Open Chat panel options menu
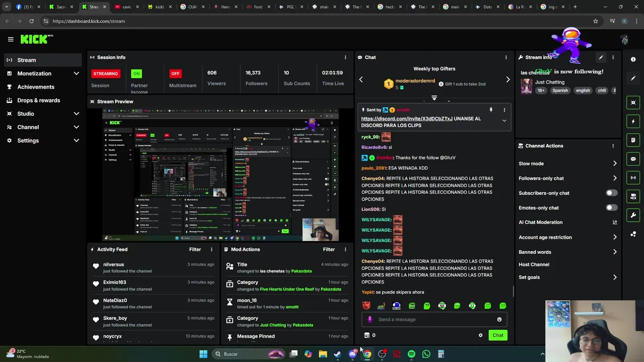 point(506,57)
